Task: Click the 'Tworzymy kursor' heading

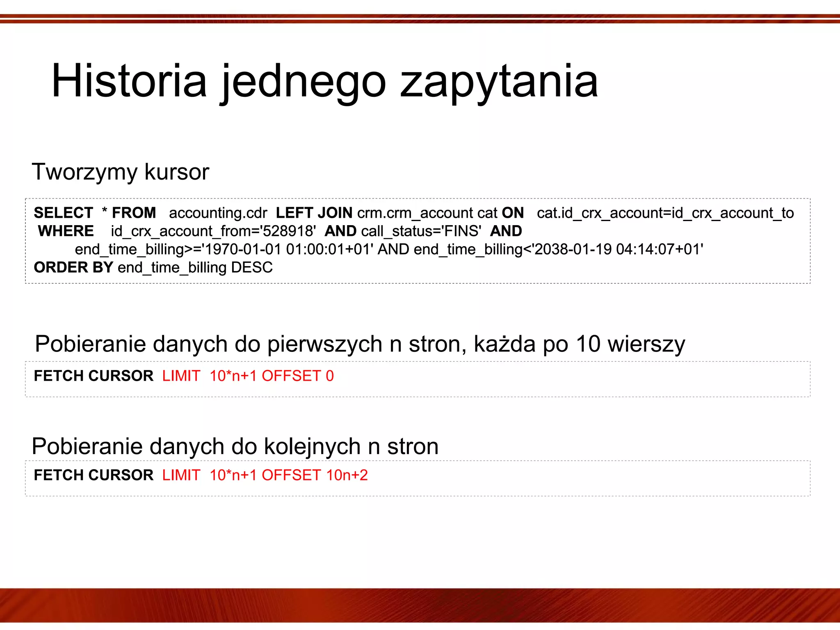Action: click(120, 172)
